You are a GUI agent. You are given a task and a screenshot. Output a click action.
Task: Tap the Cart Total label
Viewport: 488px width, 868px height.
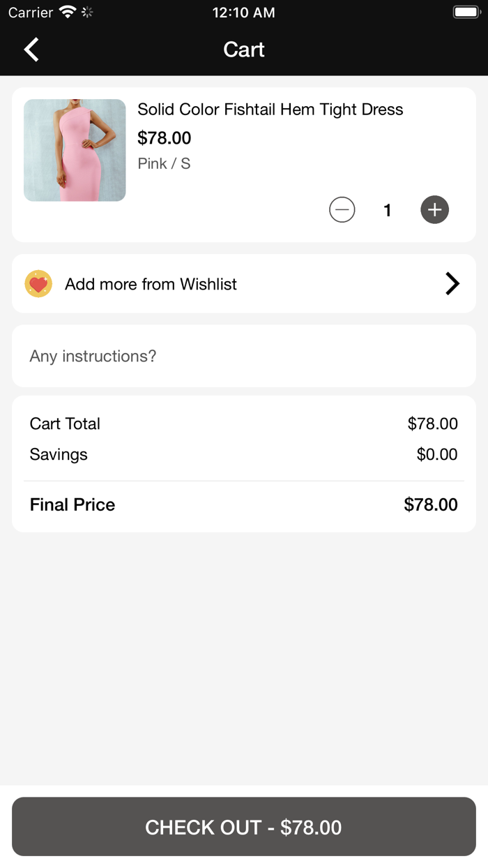(x=65, y=424)
